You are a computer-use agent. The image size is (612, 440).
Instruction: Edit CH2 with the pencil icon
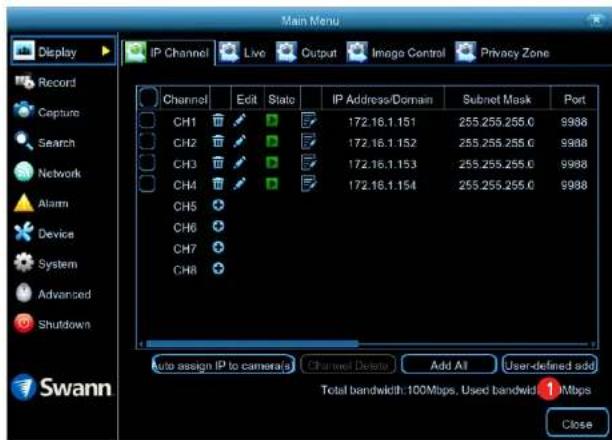(x=239, y=141)
